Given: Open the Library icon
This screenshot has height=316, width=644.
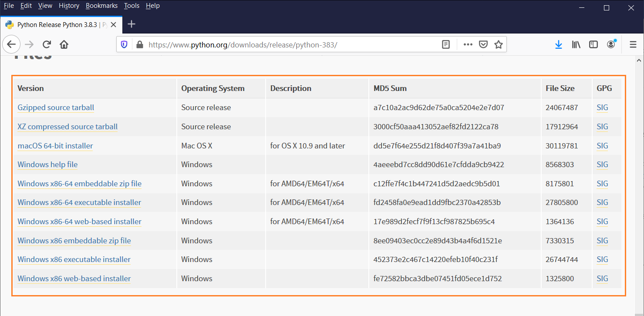Looking at the screenshot, I should tap(576, 44).
